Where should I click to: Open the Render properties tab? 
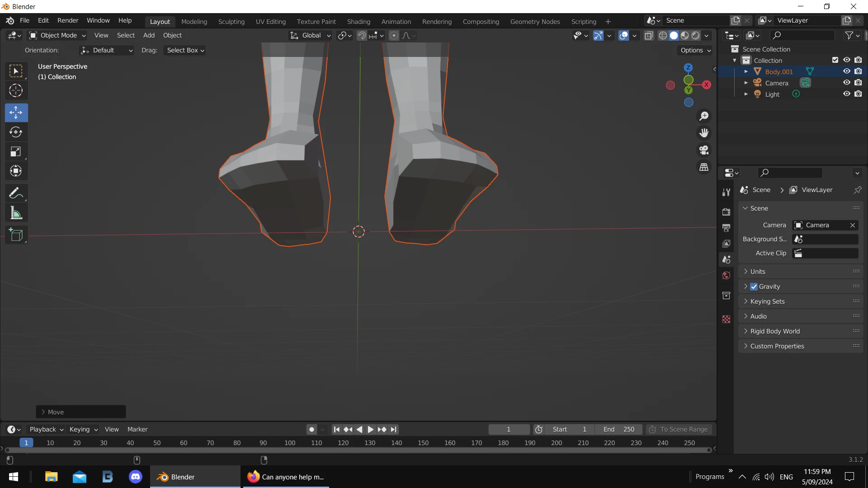(x=726, y=211)
